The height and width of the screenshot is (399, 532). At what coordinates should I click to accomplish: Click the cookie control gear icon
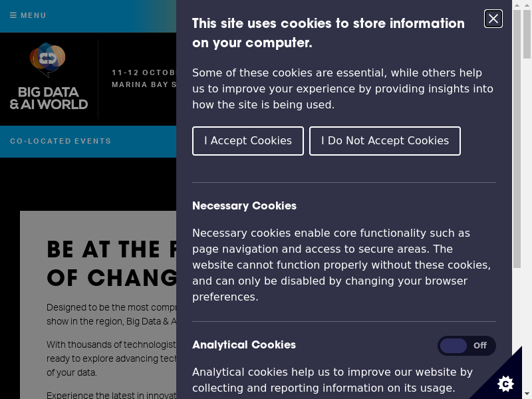(x=505, y=383)
